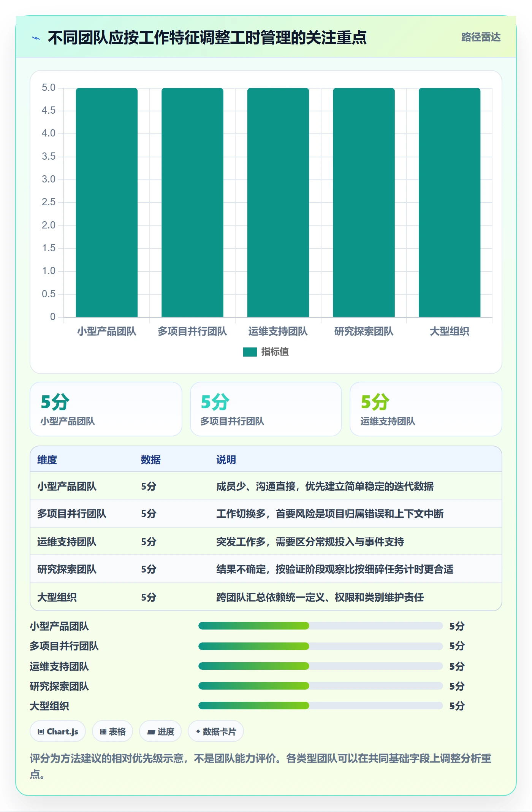Screen dimensions: 532x812
Task: Click the description starting with 成员少、沟通直接
Action: pos(325,486)
